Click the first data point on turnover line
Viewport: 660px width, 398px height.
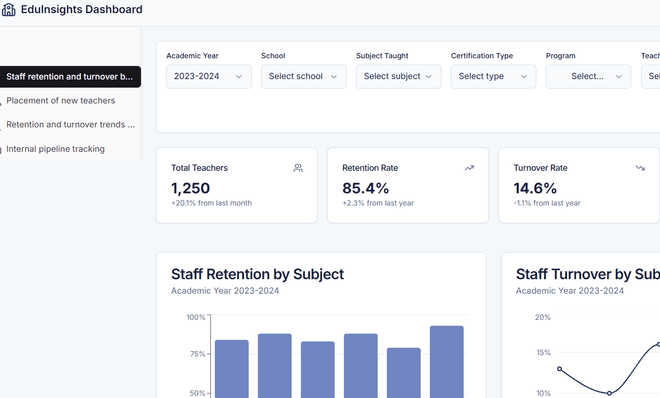pos(559,369)
